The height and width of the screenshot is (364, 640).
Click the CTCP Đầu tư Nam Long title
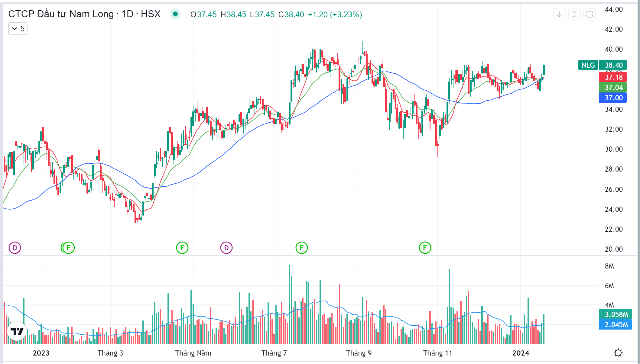[x=84, y=14]
